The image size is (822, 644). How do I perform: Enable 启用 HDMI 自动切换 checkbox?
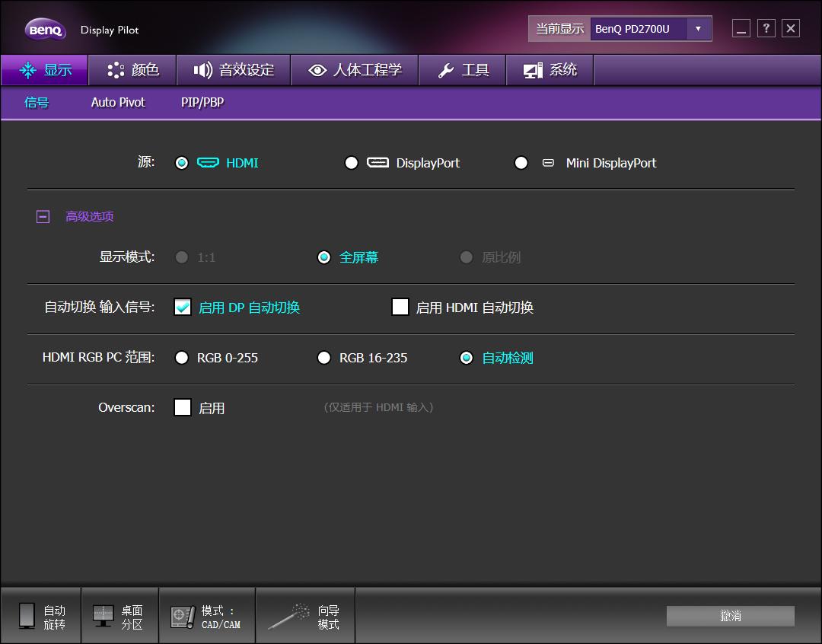click(x=400, y=307)
